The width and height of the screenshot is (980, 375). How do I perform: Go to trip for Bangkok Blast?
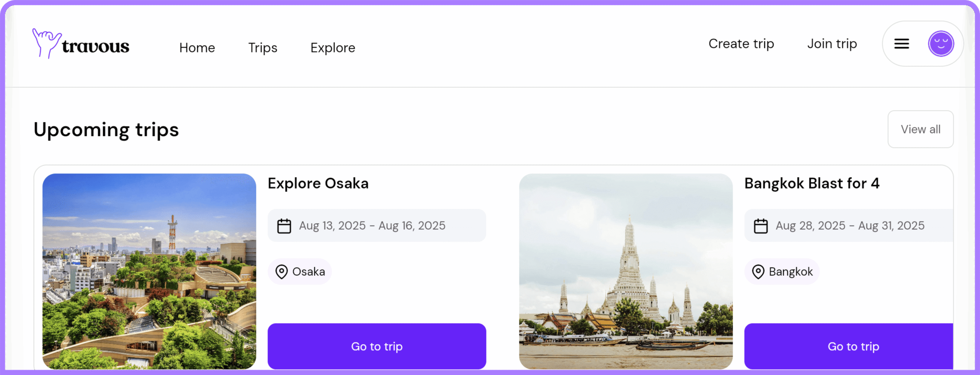[x=849, y=346]
